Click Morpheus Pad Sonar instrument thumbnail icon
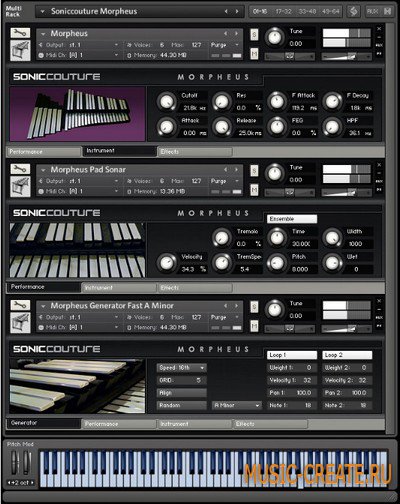Screen dimensions: 400x504 [20, 186]
